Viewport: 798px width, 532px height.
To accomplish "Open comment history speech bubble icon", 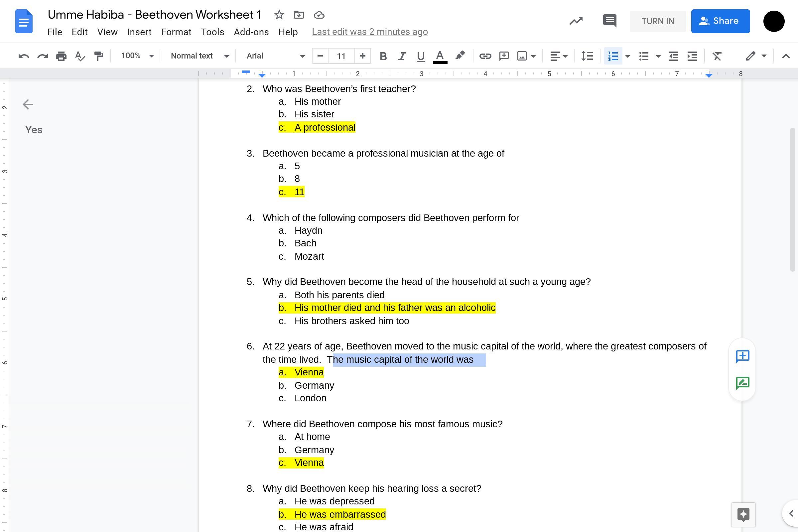I will [609, 21].
